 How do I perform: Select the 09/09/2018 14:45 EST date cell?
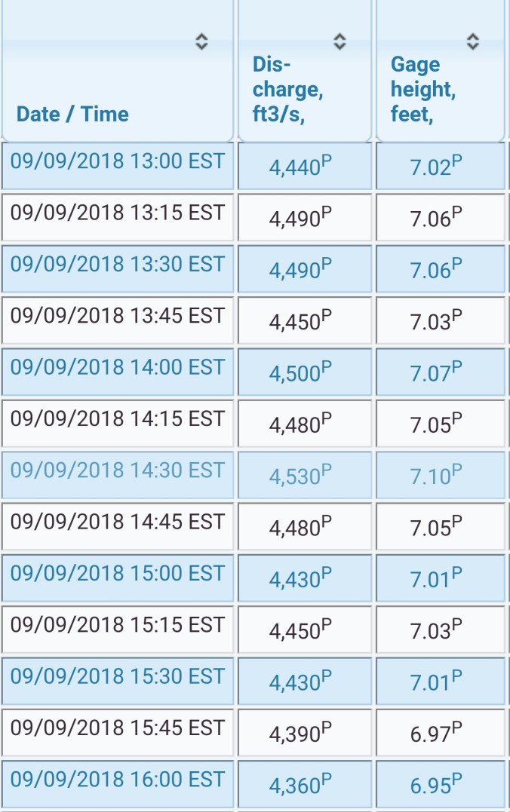(118, 522)
